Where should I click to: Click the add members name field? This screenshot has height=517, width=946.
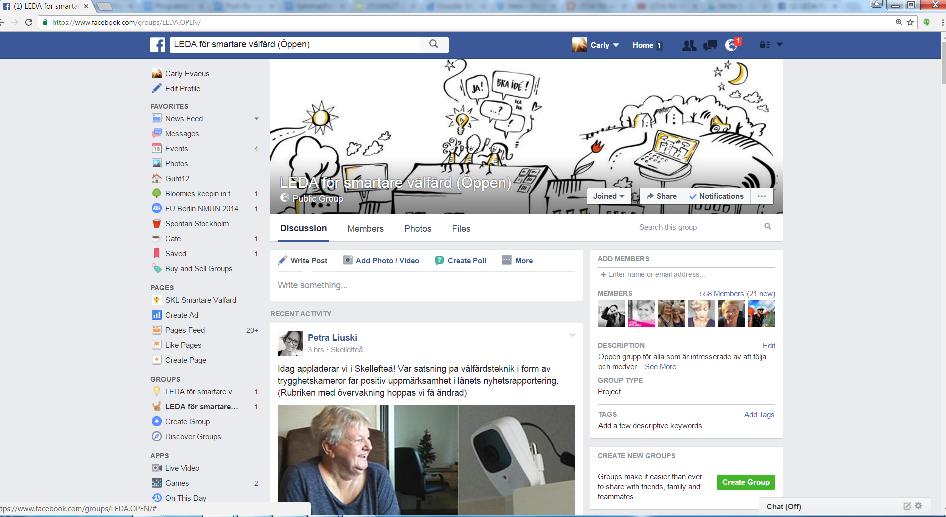(x=686, y=274)
